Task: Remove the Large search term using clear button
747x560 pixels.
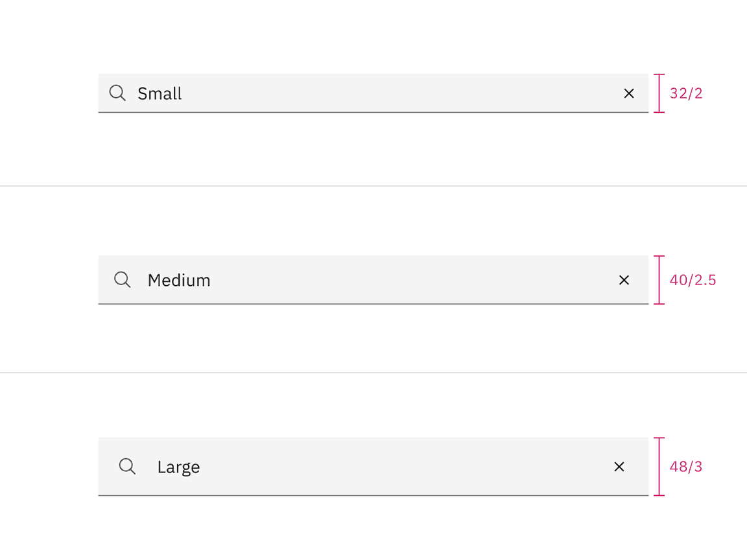Action: tap(619, 467)
